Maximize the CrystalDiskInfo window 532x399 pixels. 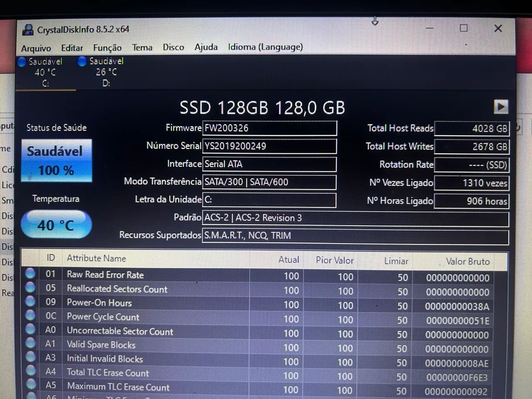click(463, 28)
